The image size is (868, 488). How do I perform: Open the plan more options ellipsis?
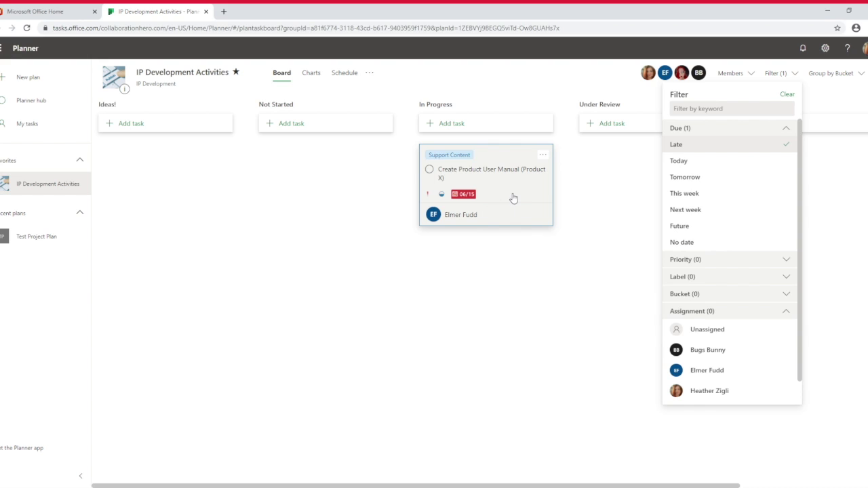tap(370, 73)
